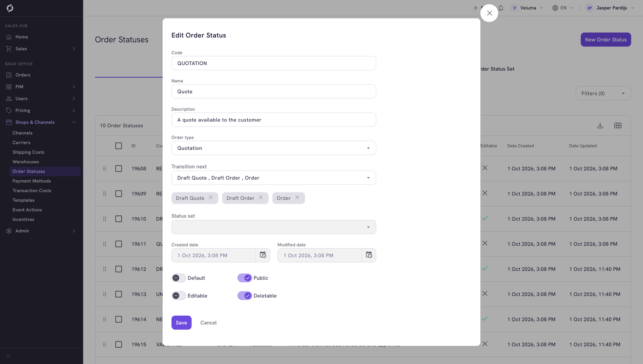This screenshot has width=643, height=364.
Task: Click the Pricing tag icon
Action: coord(9,110)
